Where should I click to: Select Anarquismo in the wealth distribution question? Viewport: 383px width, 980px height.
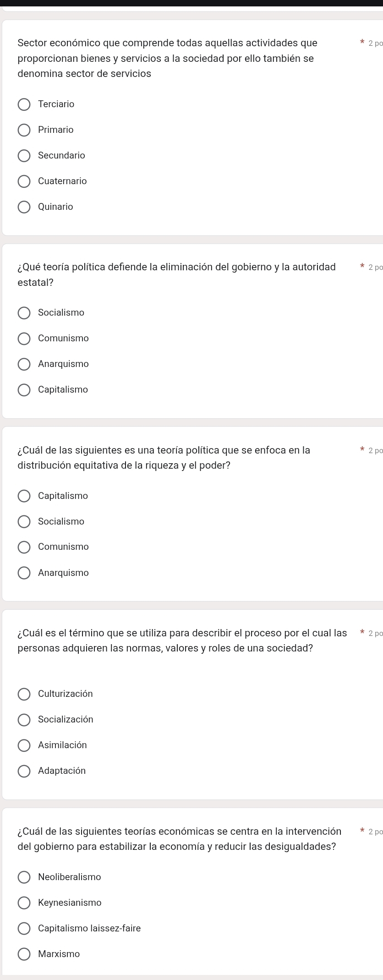(24, 573)
